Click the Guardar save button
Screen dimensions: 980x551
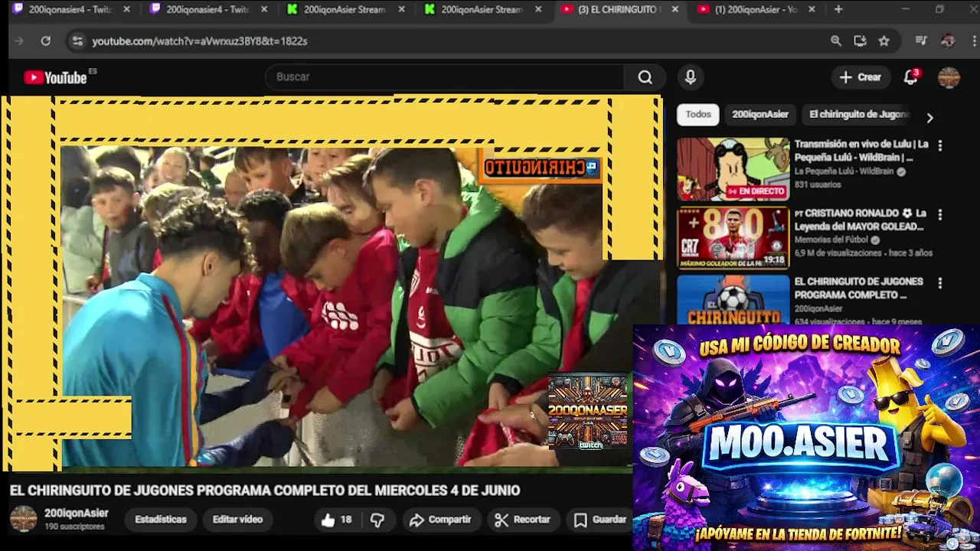[601, 520]
